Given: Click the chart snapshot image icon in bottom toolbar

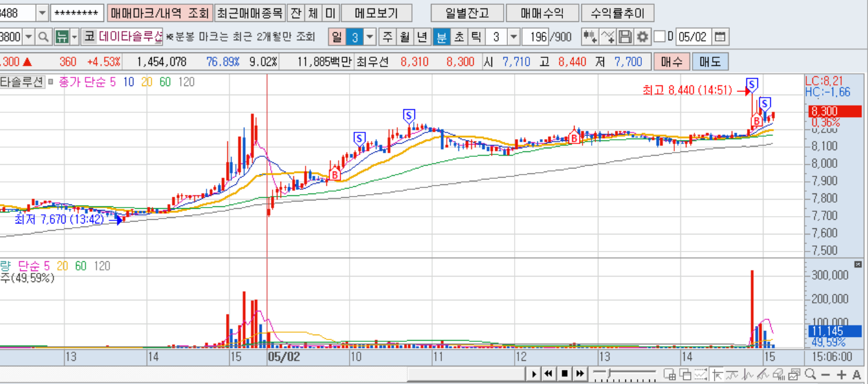Looking at the screenshot, I should [795, 374].
